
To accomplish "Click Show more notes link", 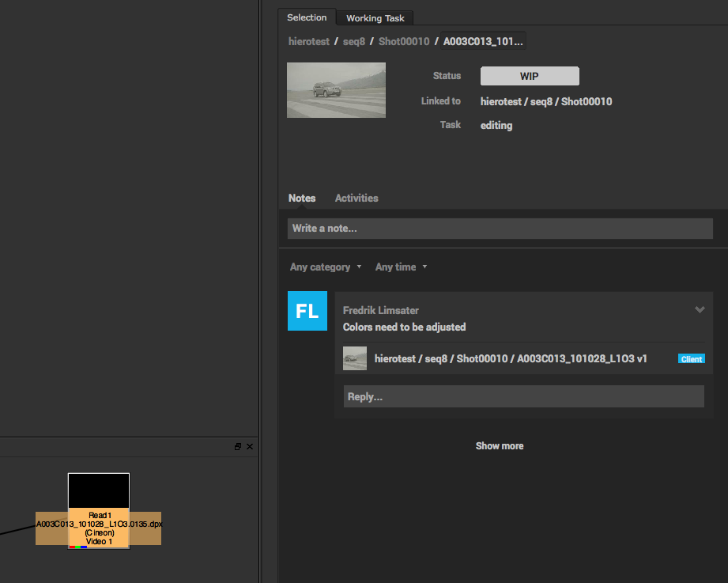I will click(500, 446).
